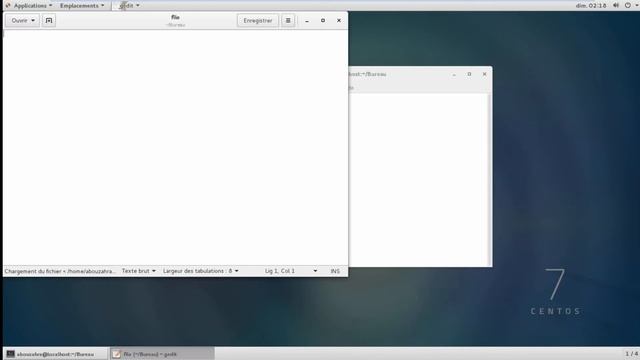
Task: Minimize the gedit window
Action: coord(307,20)
